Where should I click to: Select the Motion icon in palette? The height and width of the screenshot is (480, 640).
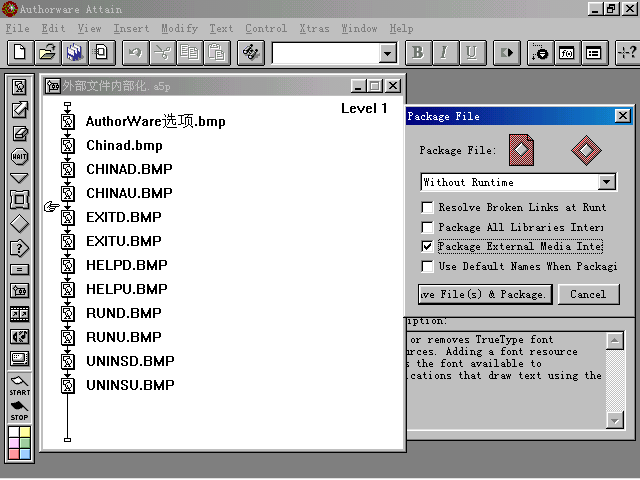click(19, 110)
